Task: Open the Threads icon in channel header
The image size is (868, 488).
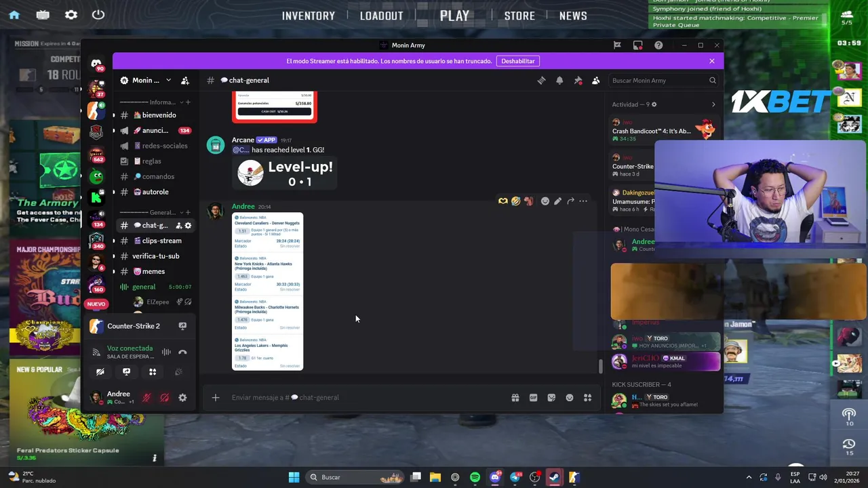Action: point(541,80)
